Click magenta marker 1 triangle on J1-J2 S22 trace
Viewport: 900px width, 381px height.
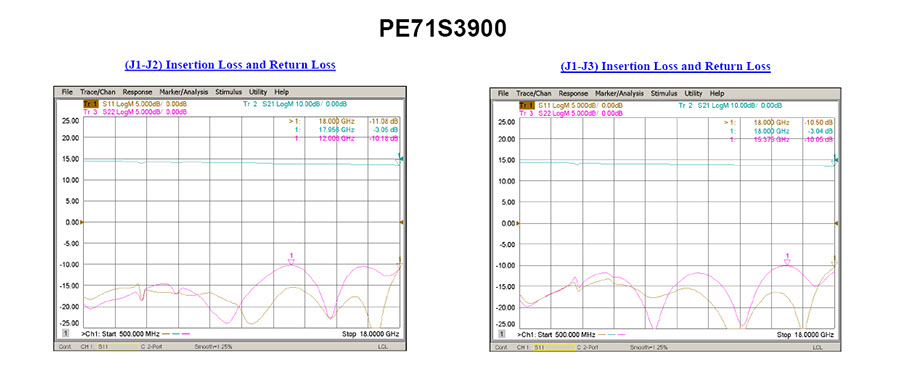tap(292, 262)
